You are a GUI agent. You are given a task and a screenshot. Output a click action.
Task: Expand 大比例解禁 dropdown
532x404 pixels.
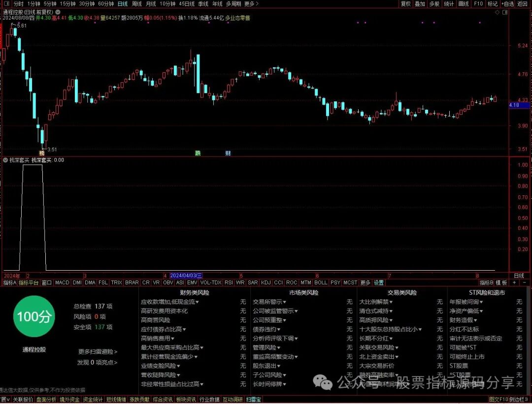pyautogui.click(x=376, y=302)
